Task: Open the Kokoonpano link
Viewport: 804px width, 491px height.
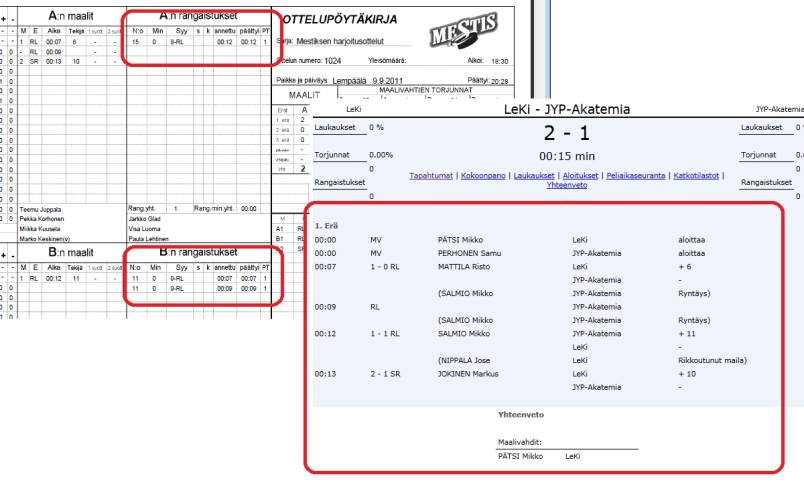Action: click(483, 176)
